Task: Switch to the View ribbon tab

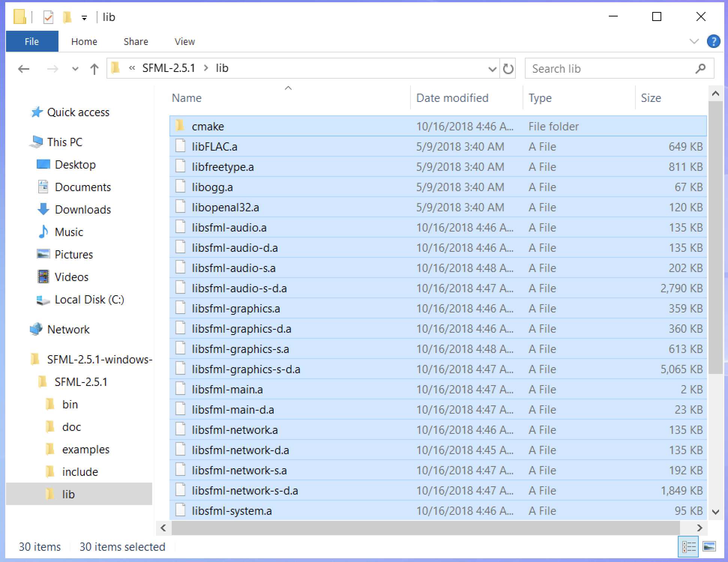Action: coord(185,42)
